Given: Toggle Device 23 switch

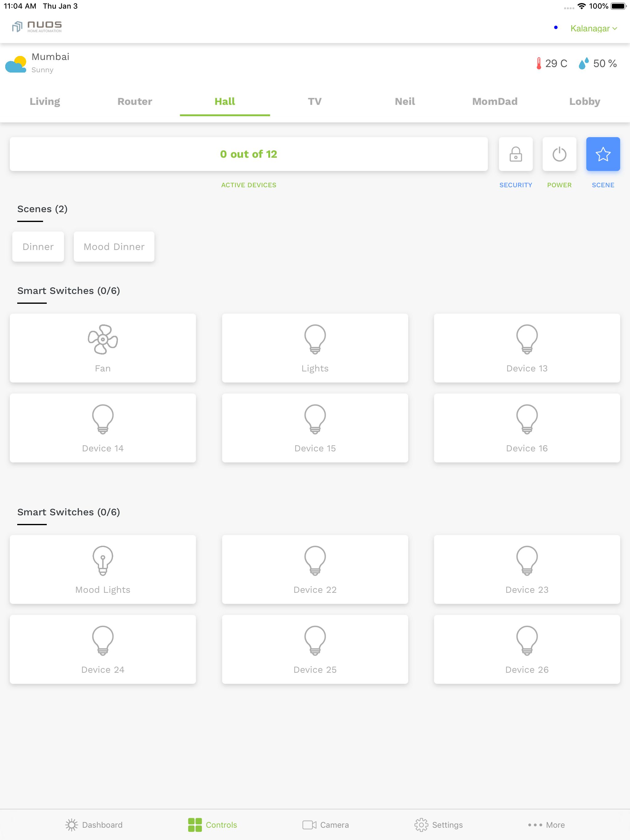Looking at the screenshot, I should 527,569.
